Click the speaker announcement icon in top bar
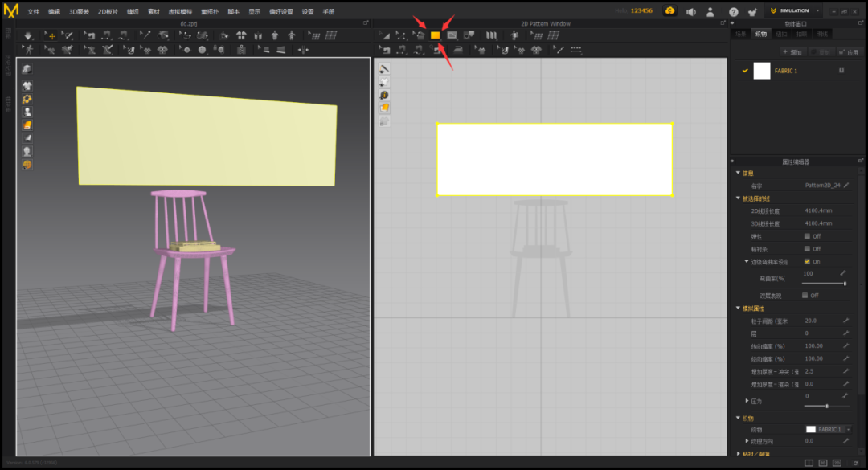The height and width of the screenshot is (470, 868). tap(690, 12)
